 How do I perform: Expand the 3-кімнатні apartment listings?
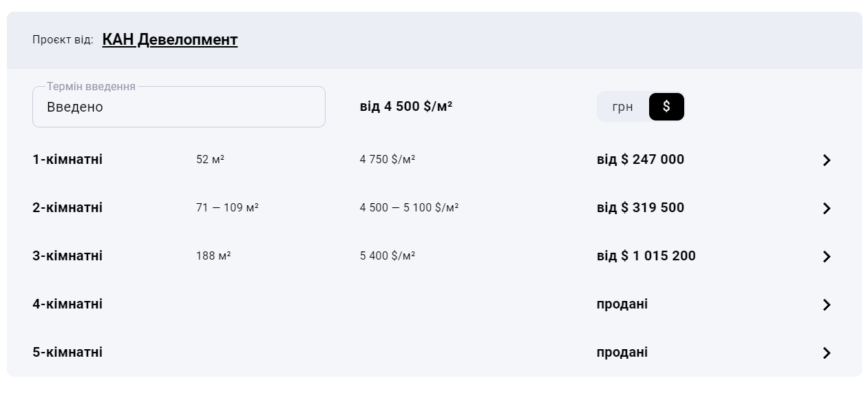(x=67, y=256)
